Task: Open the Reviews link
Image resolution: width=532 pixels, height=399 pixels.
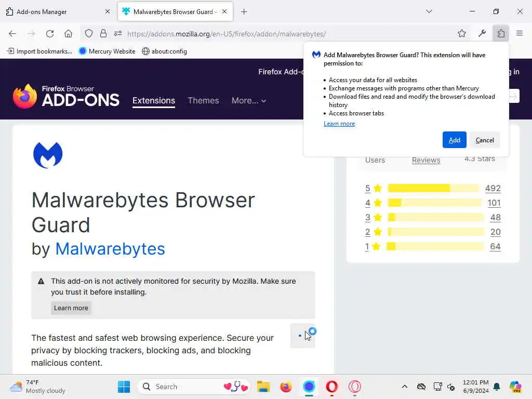Action: [x=426, y=160]
